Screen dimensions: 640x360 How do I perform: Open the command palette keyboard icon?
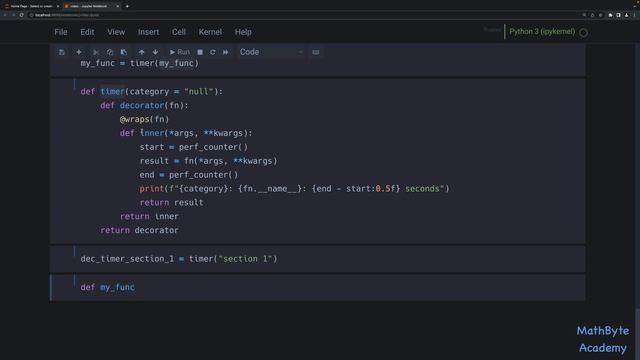pyautogui.click(x=316, y=52)
